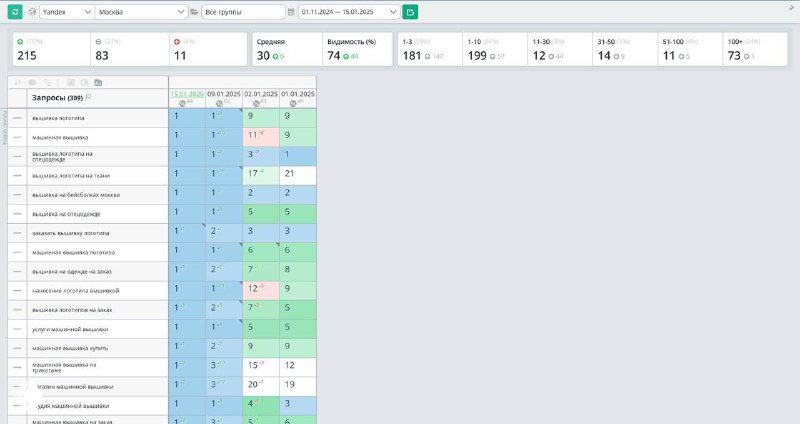This screenshot has height=424, width=800.
Task: Open the Средняя average position card
Action: (287, 49)
